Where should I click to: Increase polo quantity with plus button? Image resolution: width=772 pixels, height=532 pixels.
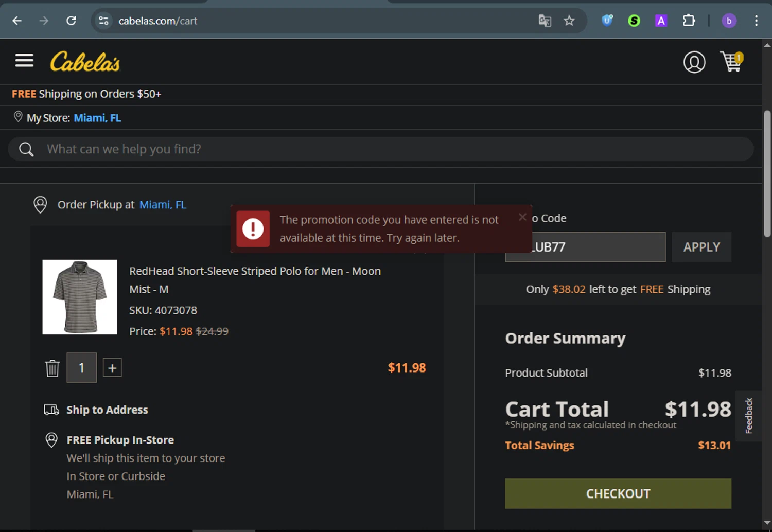coord(112,368)
